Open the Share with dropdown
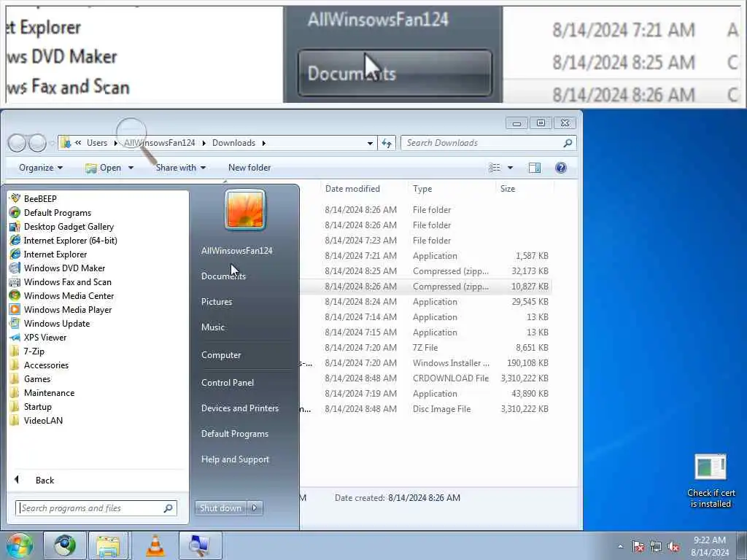The image size is (747, 560). point(181,168)
